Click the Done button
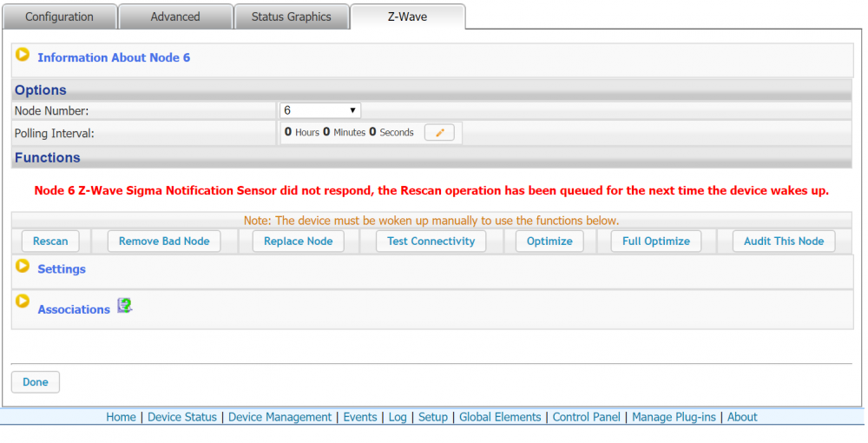 (x=36, y=382)
